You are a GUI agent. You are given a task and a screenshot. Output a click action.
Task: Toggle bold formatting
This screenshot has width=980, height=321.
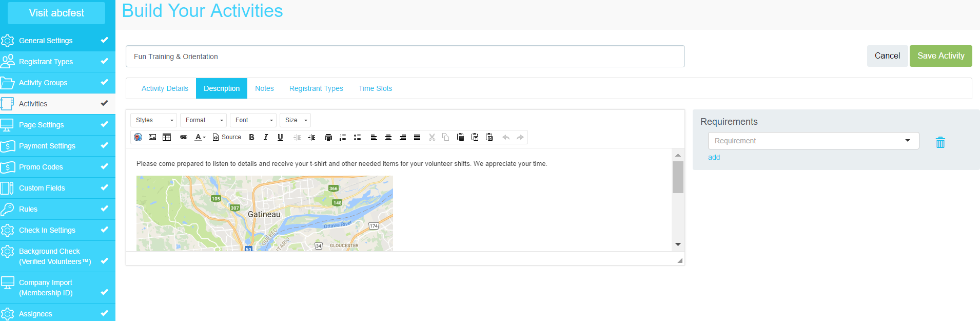coord(251,137)
